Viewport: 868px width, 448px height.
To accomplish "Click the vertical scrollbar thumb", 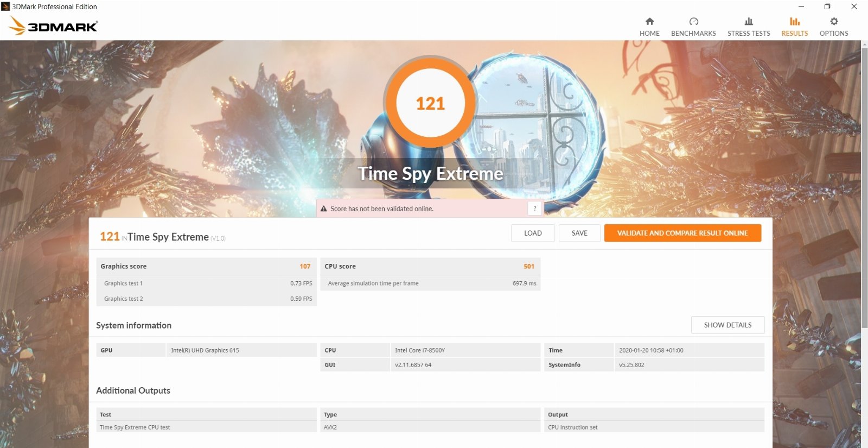I will point(864,187).
